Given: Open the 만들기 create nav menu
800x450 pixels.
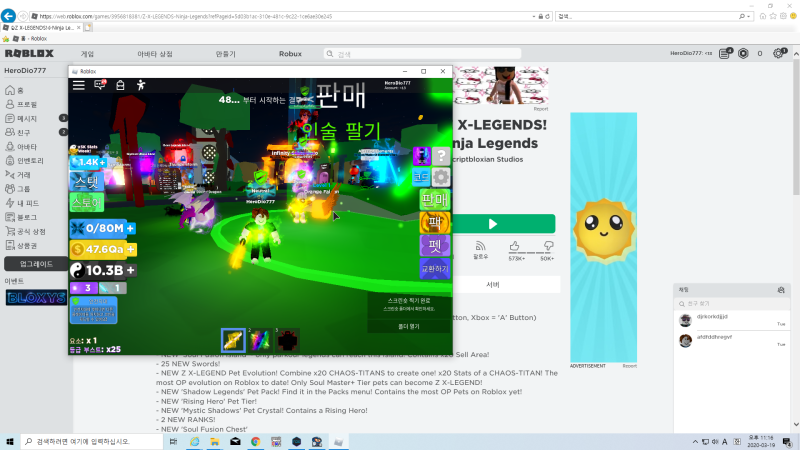Looking at the screenshot, I should [225, 54].
